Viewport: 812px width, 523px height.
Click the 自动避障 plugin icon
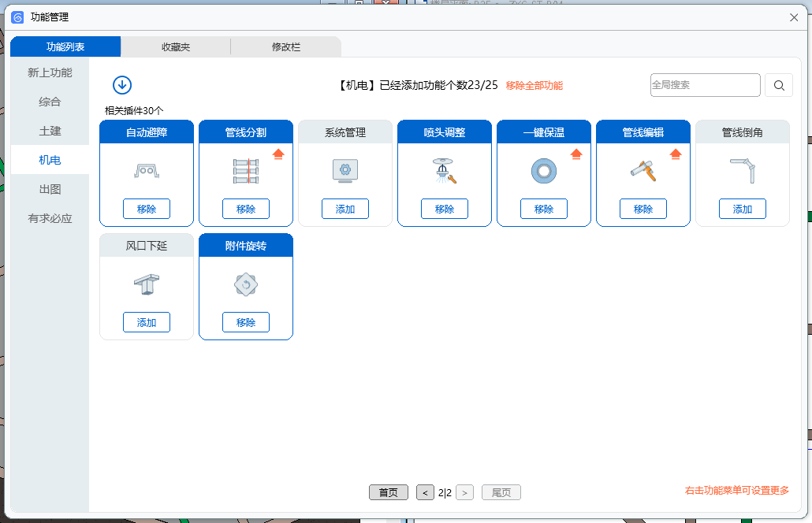click(147, 170)
